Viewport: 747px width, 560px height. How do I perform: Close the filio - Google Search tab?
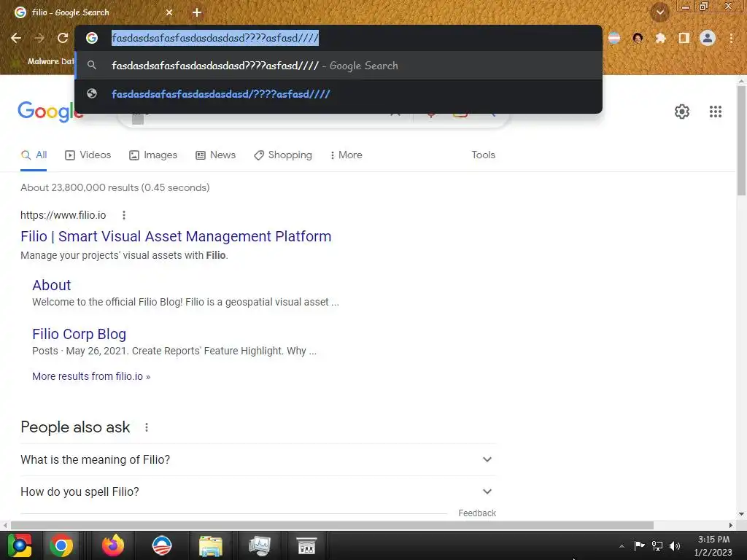point(169,12)
